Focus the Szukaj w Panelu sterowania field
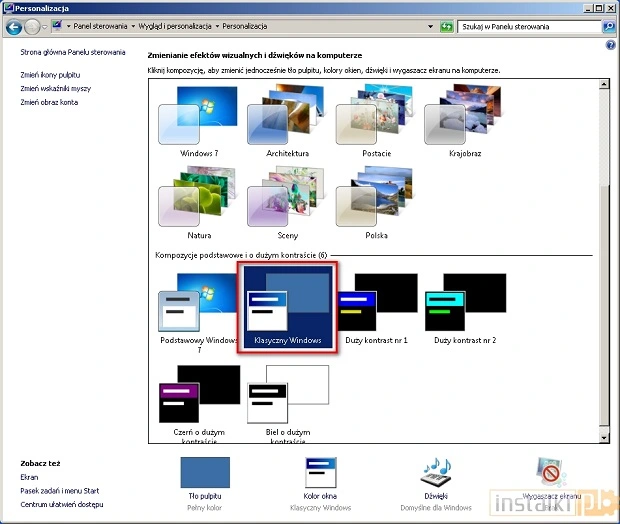Image resolution: width=620 pixels, height=524 pixels. [529, 27]
